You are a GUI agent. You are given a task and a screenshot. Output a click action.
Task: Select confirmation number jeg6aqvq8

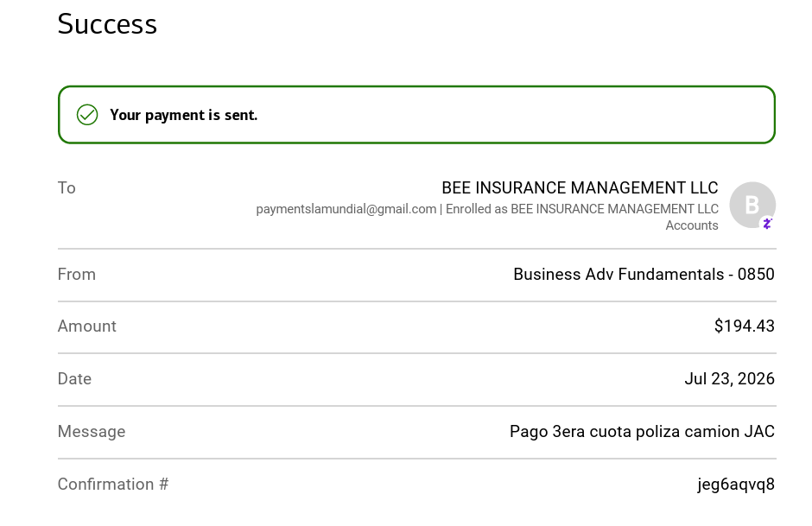point(736,485)
